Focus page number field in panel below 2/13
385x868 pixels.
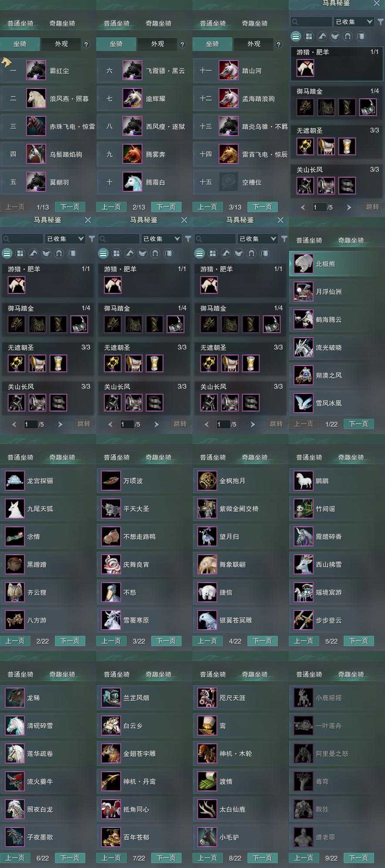[127, 424]
